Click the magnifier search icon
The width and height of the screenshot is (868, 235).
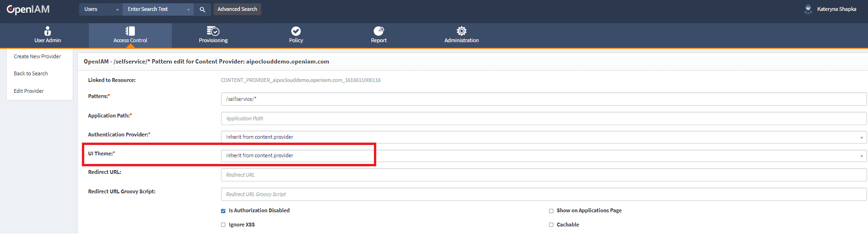tap(202, 9)
